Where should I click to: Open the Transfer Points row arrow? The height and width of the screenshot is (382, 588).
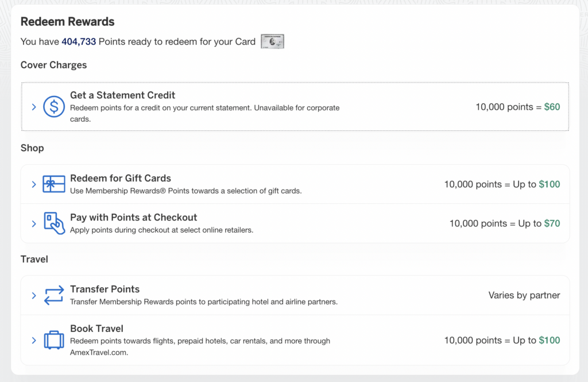(x=34, y=295)
